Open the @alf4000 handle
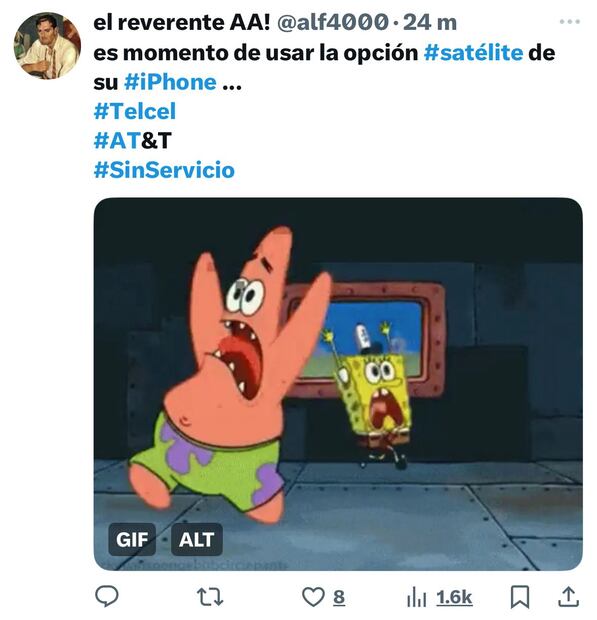This screenshot has height=620, width=597. point(333,22)
